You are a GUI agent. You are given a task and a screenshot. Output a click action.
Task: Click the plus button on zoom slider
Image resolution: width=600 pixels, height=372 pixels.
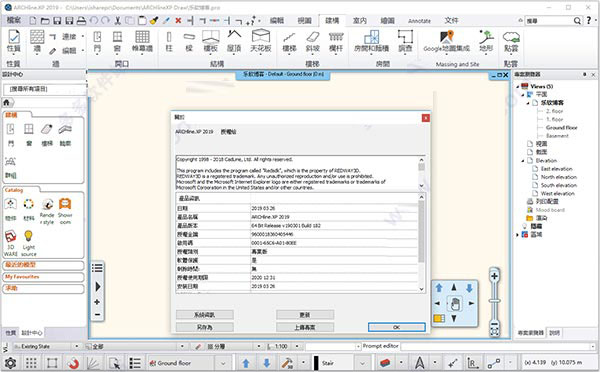[494, 276]
